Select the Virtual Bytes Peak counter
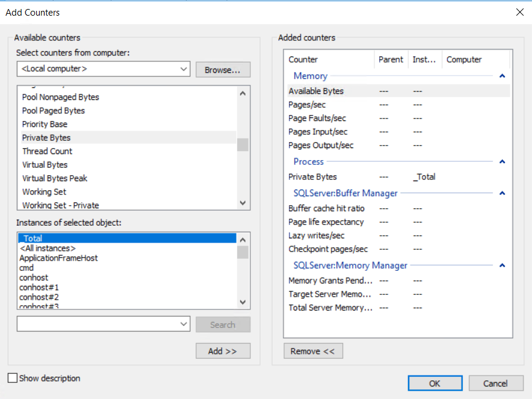 (55, 178)
